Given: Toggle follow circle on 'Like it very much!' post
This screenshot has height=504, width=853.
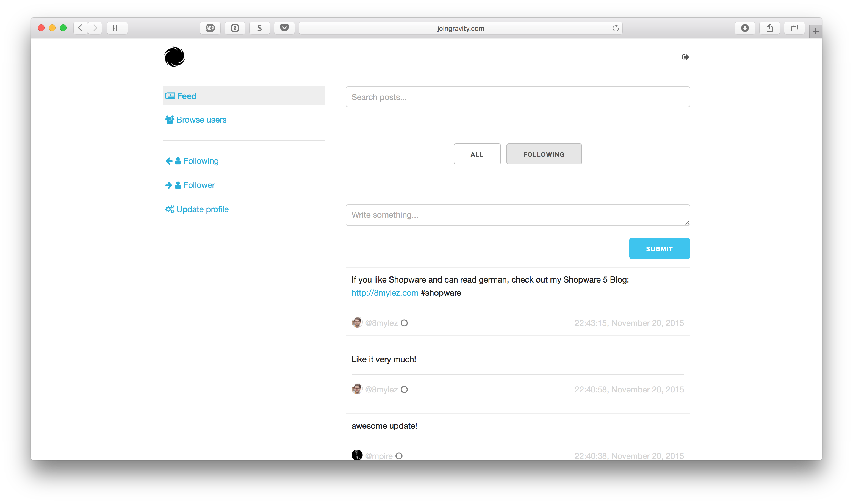Looking at the screenshot, I should [x=404, y=390].
